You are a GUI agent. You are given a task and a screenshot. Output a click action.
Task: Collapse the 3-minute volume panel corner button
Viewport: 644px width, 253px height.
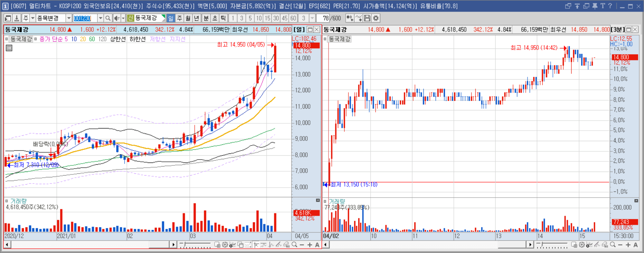tap(636, 201)
